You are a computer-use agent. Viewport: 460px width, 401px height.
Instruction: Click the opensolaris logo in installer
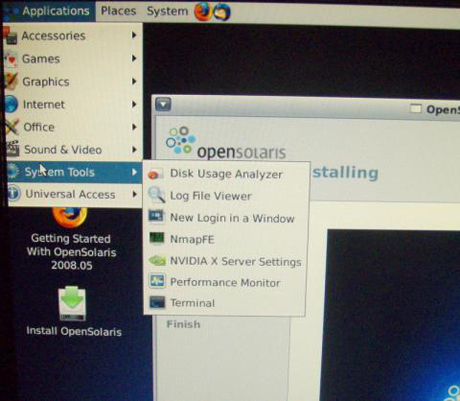coord(226,143)
